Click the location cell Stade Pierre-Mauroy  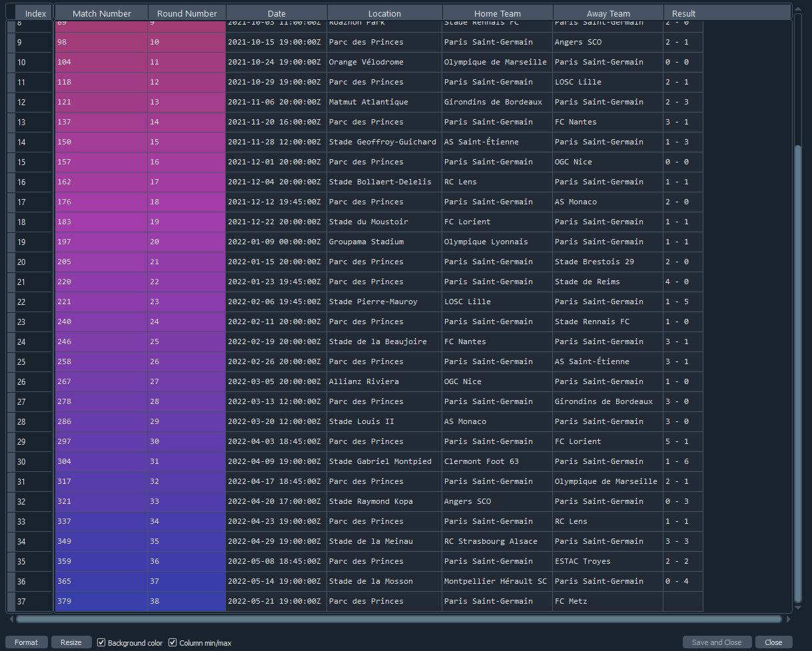click(x=384, y=302)
